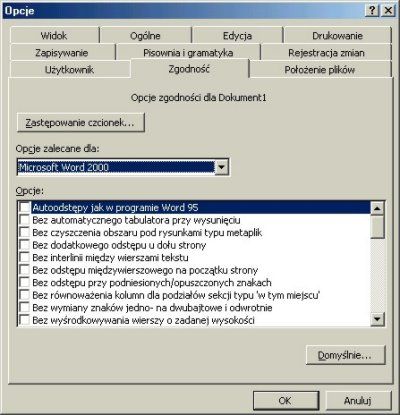The height and width of the screenshot is (415, 400).
Task: Cancel the dialog with Anuluj
Action: 358,400
